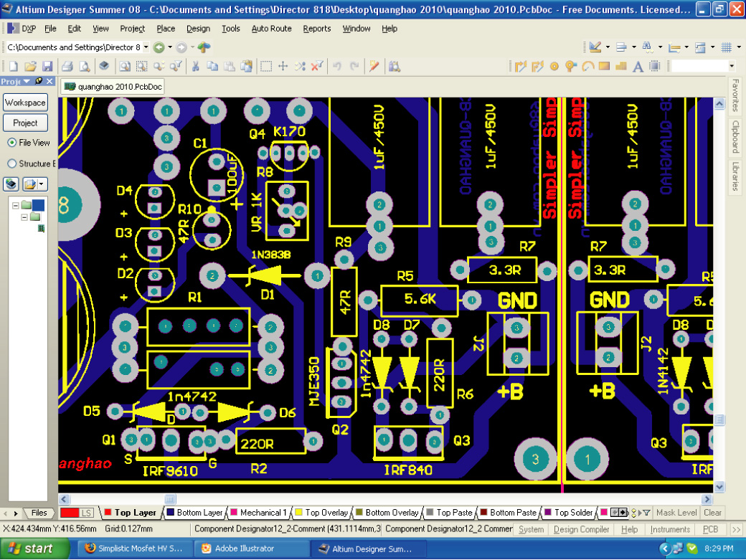Click the Undo arrow icon
This screenshot has width=746, height=560.
pos(337,67)
